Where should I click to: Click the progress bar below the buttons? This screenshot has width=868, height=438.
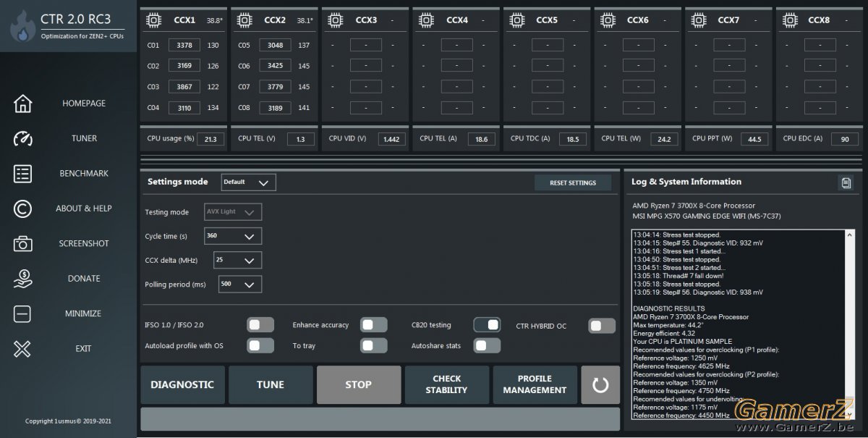click(x=380, y=419)
